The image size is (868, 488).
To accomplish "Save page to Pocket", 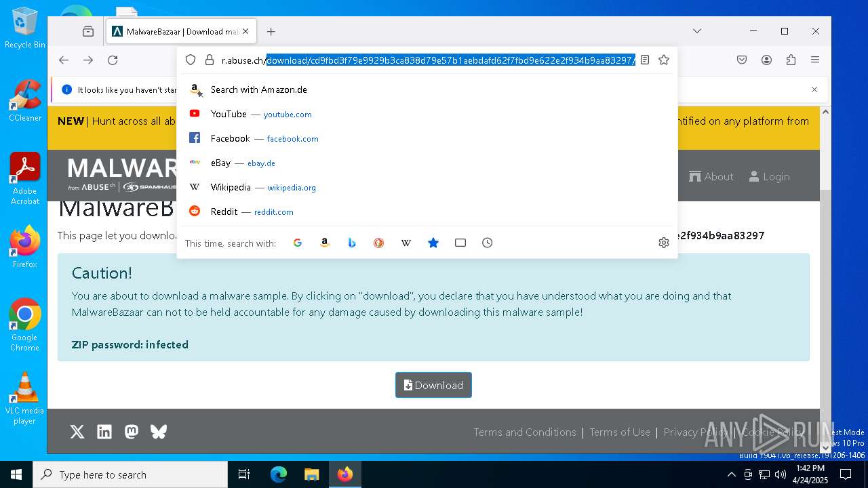I will [742, 60].
